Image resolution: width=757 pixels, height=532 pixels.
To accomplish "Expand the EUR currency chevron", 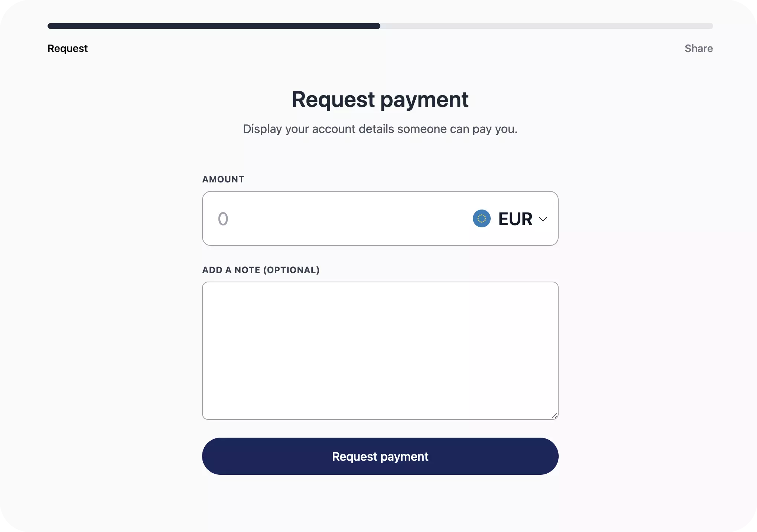I will [x=543, y=219].
